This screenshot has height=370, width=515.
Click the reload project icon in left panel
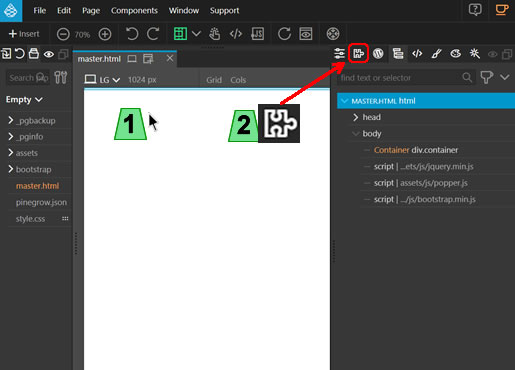[x=20, y=54]
